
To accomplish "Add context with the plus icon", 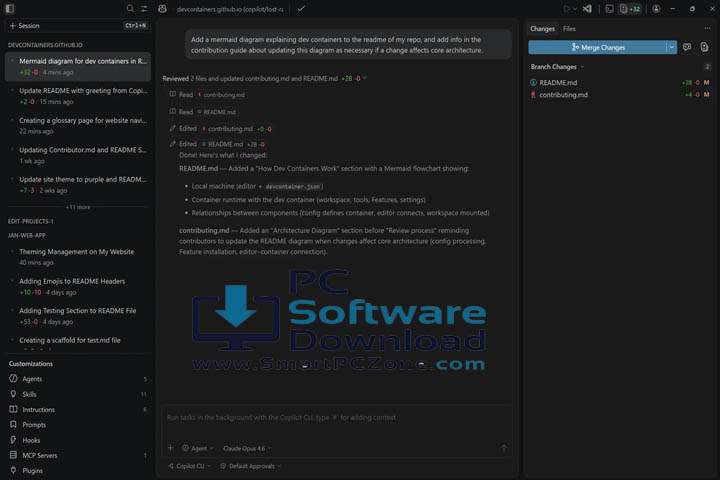I will 171,448.
